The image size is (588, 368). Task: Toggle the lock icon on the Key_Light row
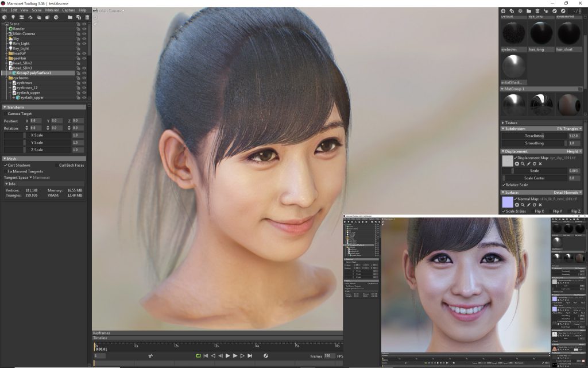78,48
